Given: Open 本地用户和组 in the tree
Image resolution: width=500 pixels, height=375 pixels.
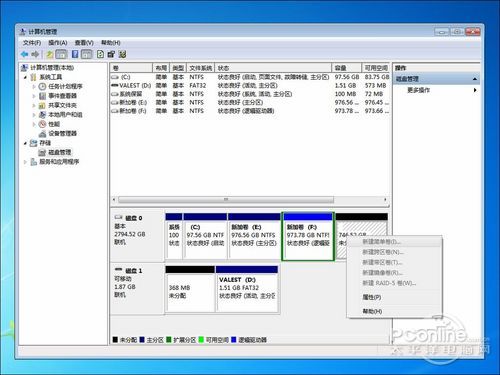Looking at the screenshot, I should pyautogui.click(x=65, y=115).
